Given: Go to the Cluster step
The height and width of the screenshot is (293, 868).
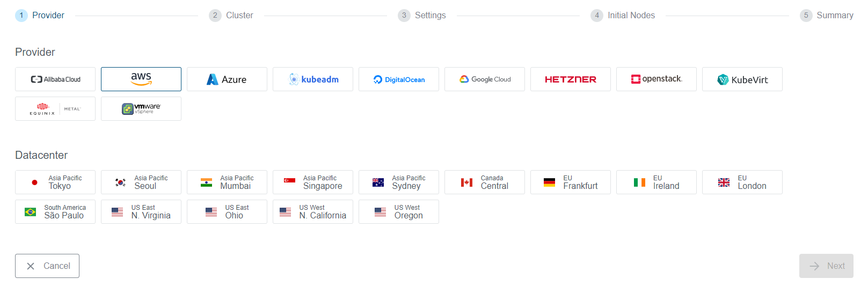Looking at the screenshot, I should click(231, 16).
